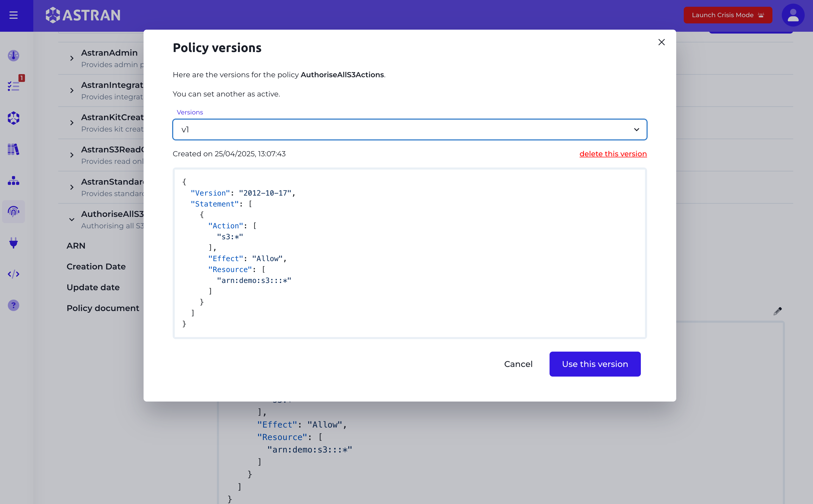Open the Versions dropdown showing v1

point(410,129)
